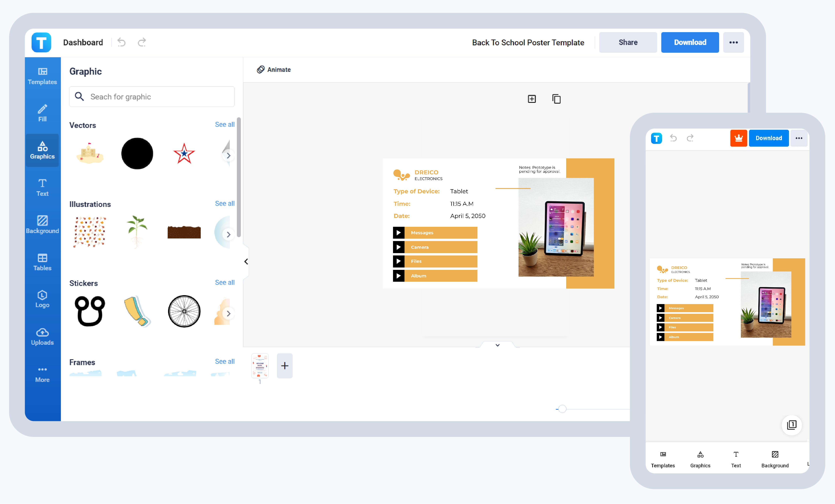This screenshot has width=835, height=504.
Task: Select the brown soil illustration
Action: [x=184, y=232]
